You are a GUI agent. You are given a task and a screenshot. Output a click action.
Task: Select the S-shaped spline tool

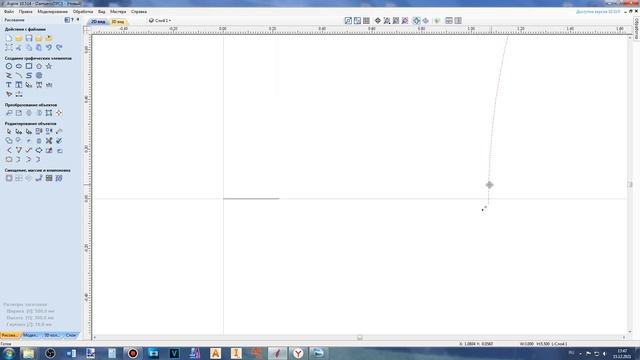tap(29, 76)
